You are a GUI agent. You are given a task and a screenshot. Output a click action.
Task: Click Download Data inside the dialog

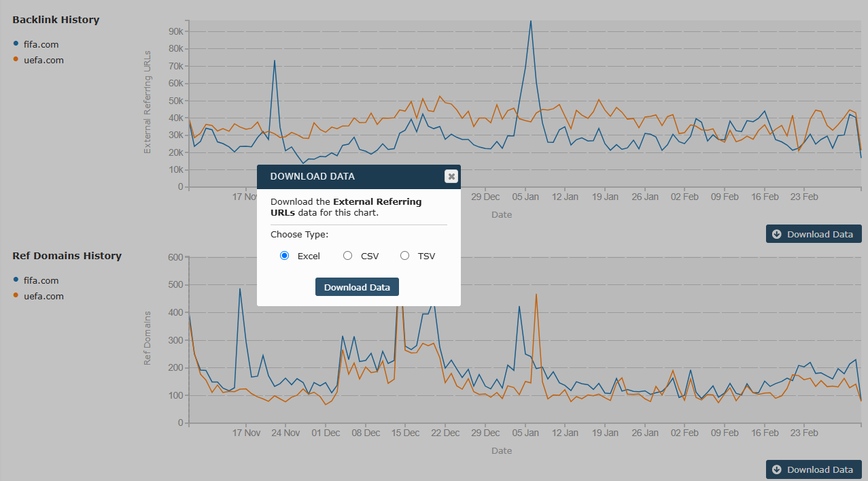point(357,286)
